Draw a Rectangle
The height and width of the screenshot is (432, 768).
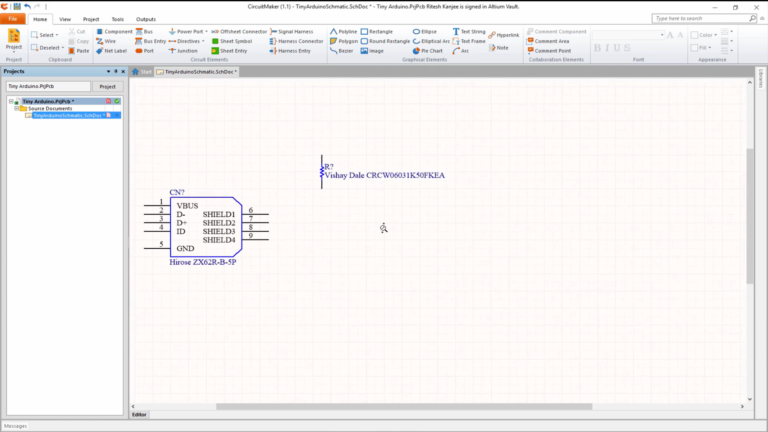click(x=377, y=31)
